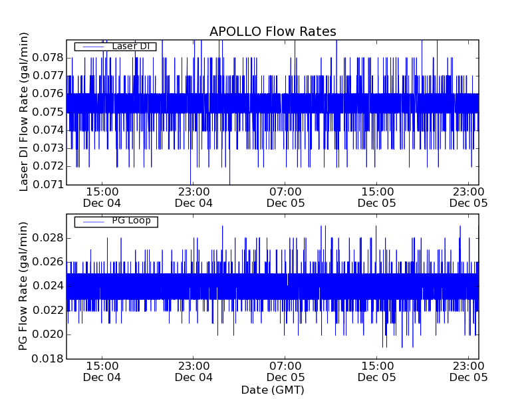This screenshot has height=399, width=532.
Task: Click the 0.078 tick on Laser DI axis
Action: pyautogui.click(x=48, y=58)
